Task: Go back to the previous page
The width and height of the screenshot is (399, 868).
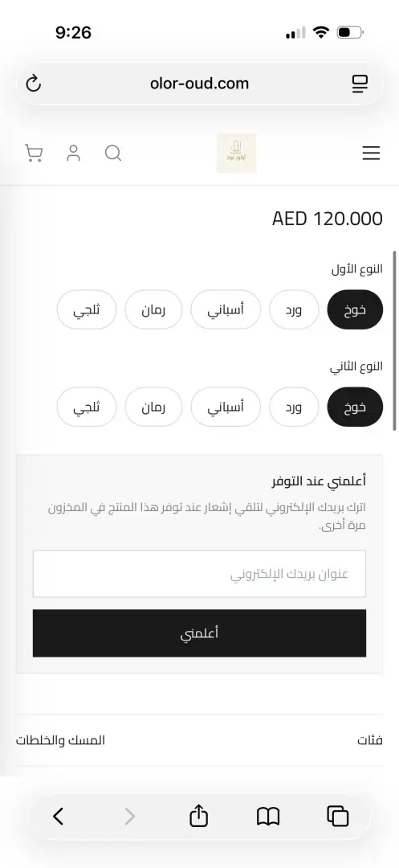Action: [58, 816]
